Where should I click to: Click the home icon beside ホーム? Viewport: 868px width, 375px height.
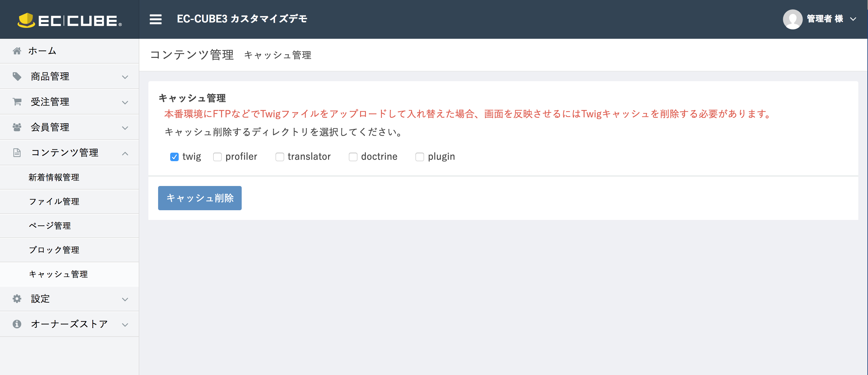(17, 51)
